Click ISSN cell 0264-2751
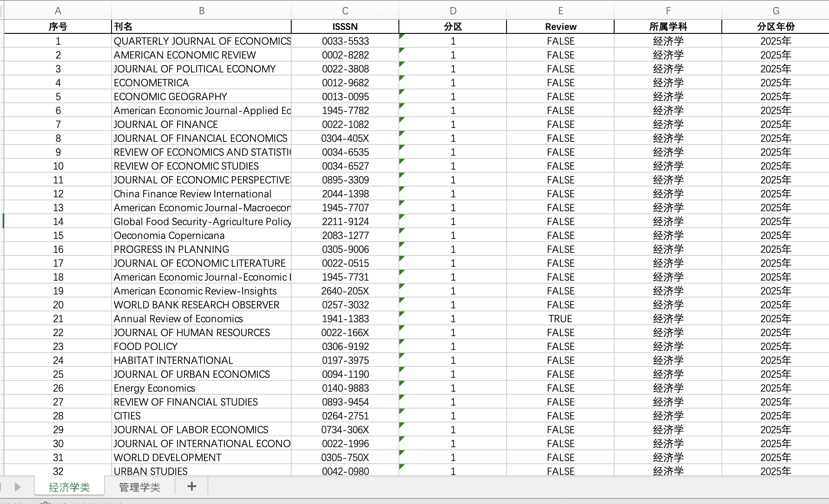Viewport: 829px width, 504px height. pyautogui.click(x=345, y=416)
